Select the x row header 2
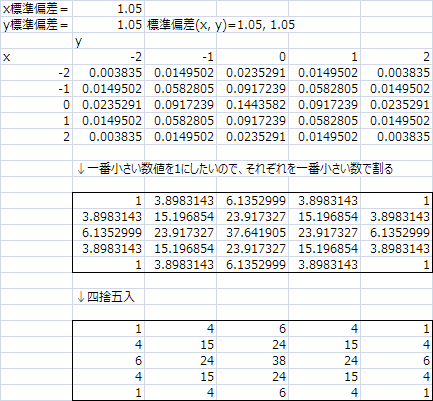This screenshot has height=401, width=433. [36, 137]
